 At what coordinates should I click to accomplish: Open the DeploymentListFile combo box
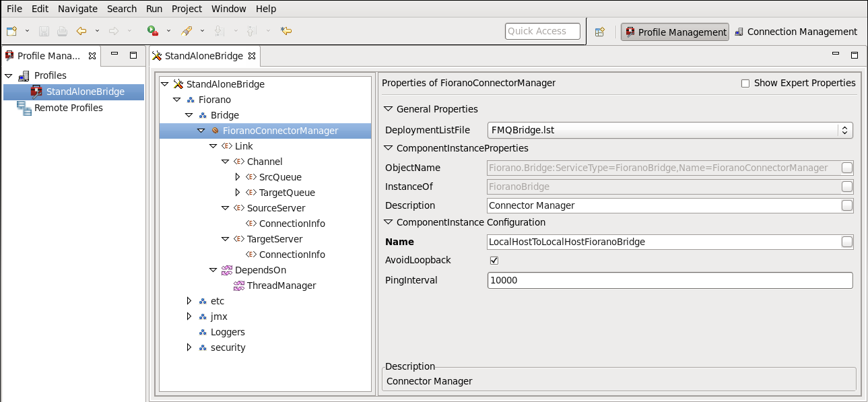[670, 131]
